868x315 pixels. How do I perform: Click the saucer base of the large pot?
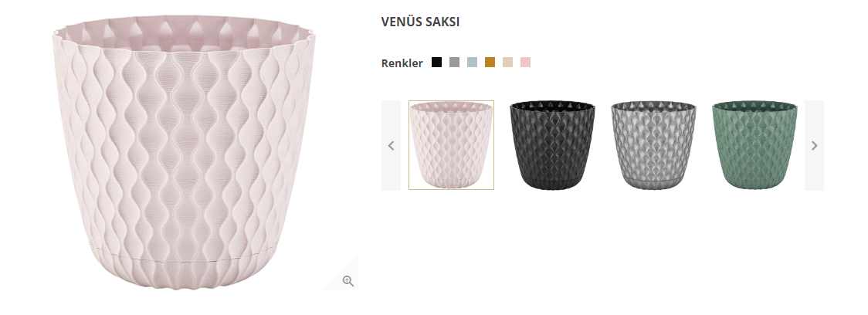185,269
